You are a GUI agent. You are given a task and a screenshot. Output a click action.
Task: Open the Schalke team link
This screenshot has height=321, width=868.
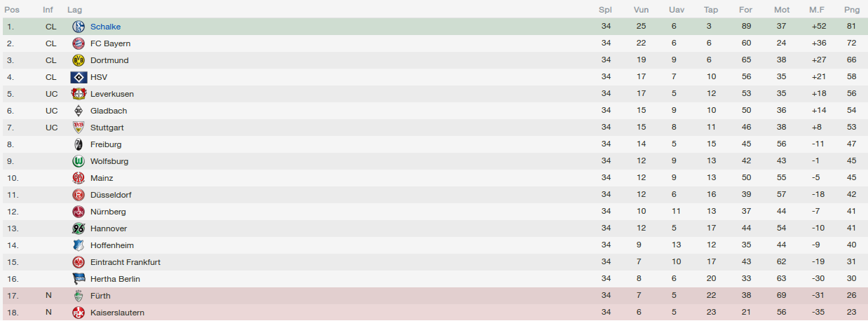[x=106, y=27]
